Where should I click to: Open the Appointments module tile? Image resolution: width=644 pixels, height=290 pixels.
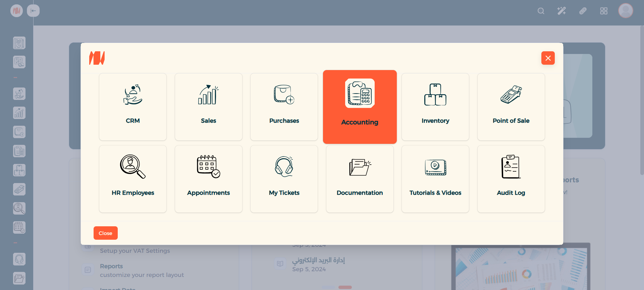tap(208, 179)
